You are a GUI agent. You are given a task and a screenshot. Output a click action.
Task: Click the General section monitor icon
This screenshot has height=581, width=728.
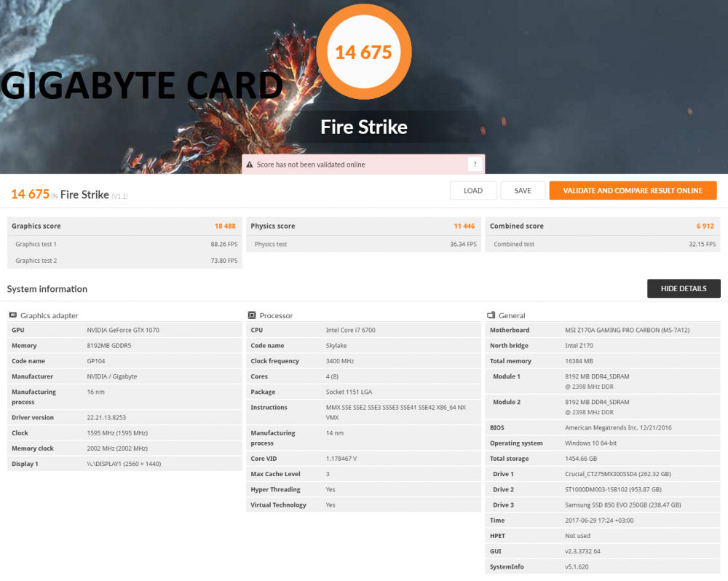point(491,315)
